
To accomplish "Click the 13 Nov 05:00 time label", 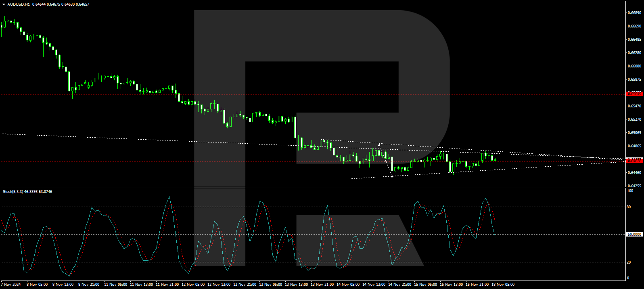I will (271, 285).
